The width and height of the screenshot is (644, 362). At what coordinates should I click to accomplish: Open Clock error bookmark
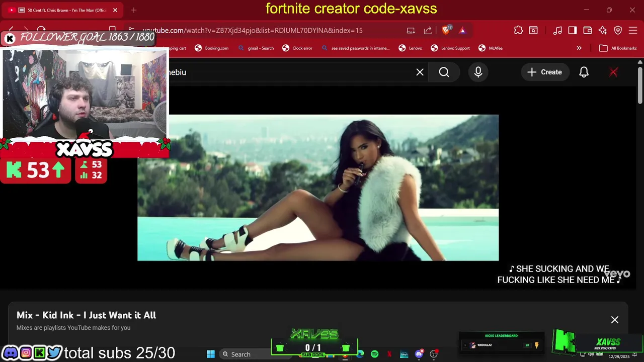click(297, 48)
